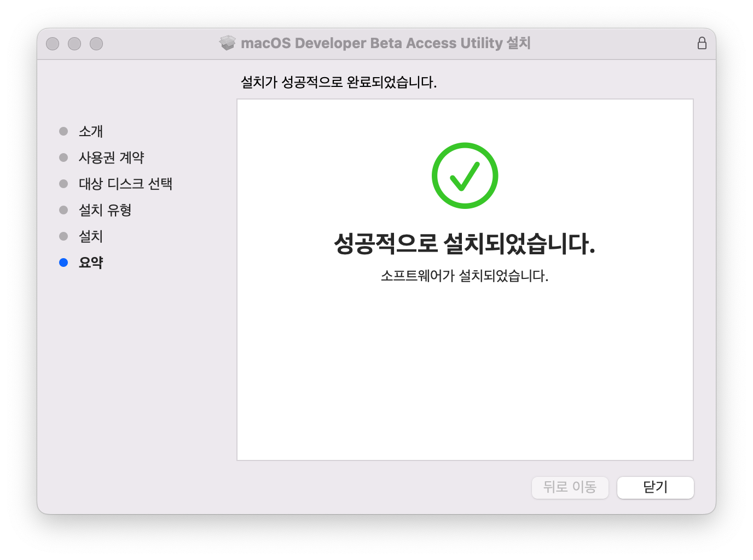Screen dimensions: 753x560
Task: Click the package icon in title bar
Action: pyautogui.click(x=228, y=43)
